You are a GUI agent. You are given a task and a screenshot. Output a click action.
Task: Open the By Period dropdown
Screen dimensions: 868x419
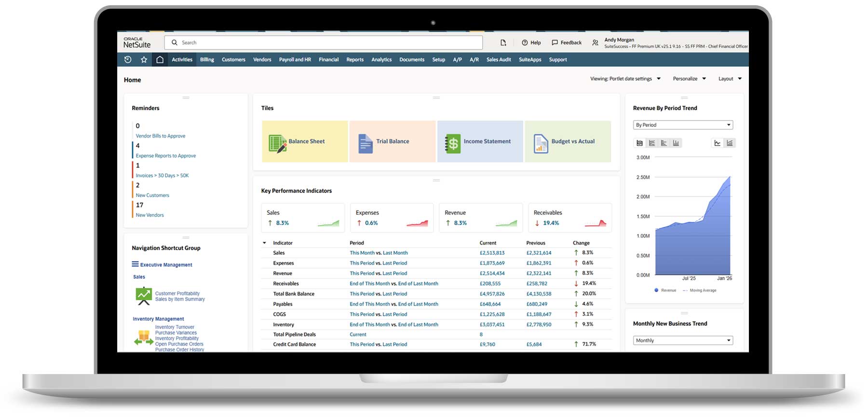click(x=683, y=125)
